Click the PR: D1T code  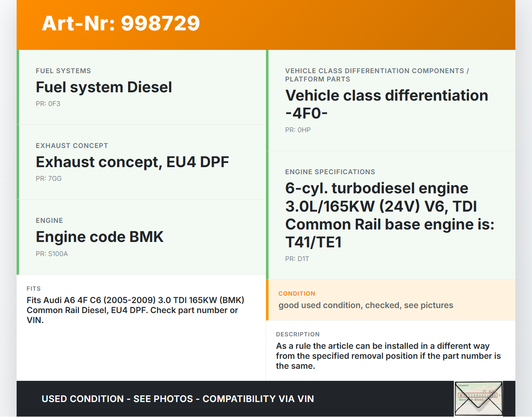297,259
